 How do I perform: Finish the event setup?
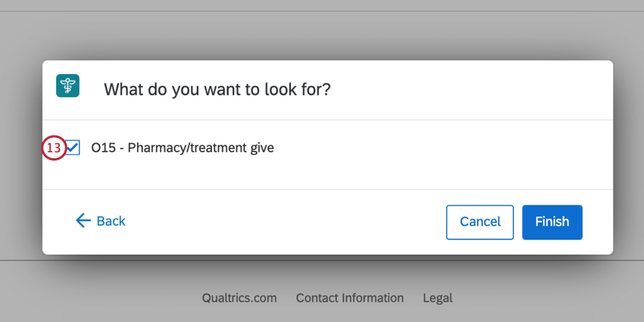coord(552,222)
